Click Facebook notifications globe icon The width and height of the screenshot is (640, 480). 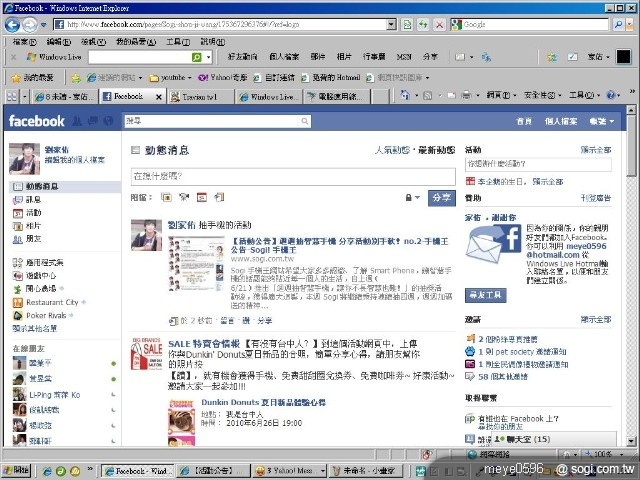pos(108,121)
